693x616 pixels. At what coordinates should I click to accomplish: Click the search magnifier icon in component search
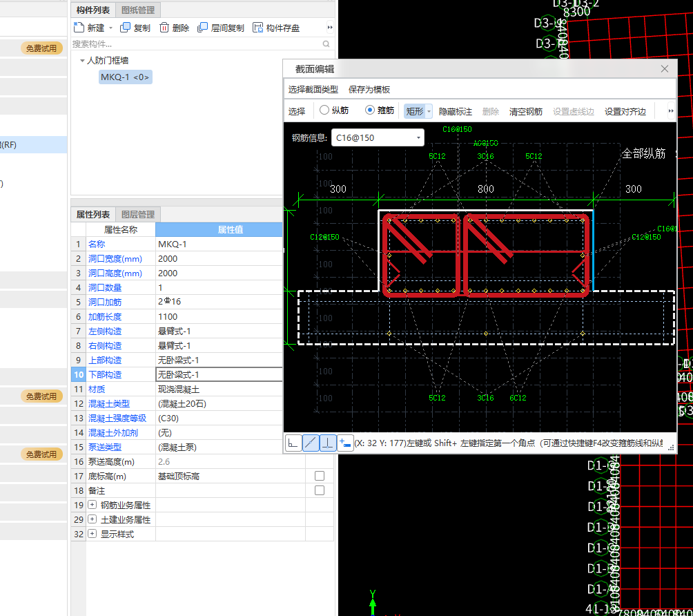point(326,44)
